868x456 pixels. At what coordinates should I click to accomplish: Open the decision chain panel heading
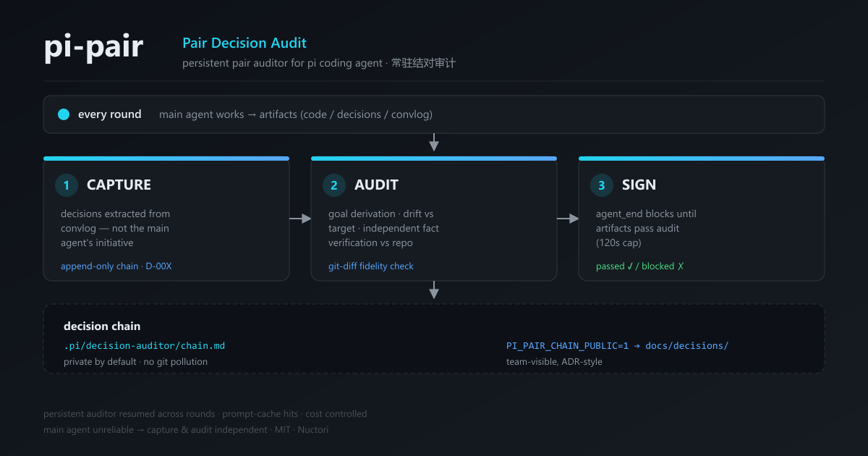click(102, 326)
